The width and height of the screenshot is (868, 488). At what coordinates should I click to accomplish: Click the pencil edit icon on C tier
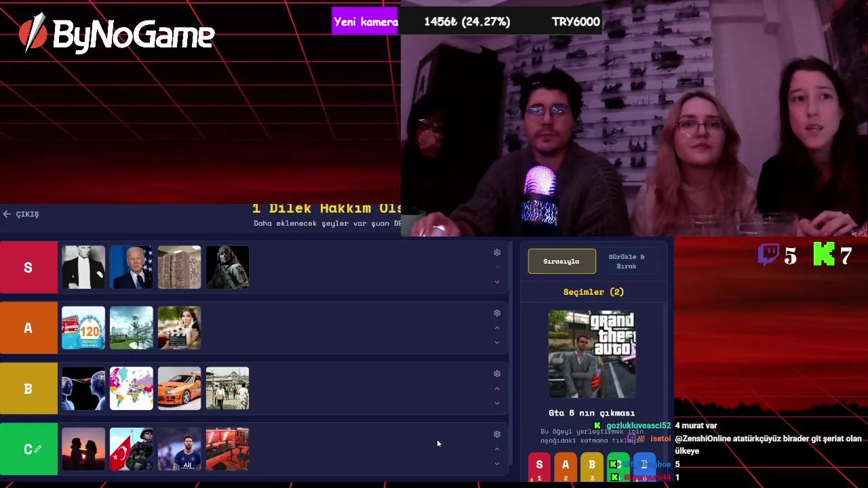39,449
